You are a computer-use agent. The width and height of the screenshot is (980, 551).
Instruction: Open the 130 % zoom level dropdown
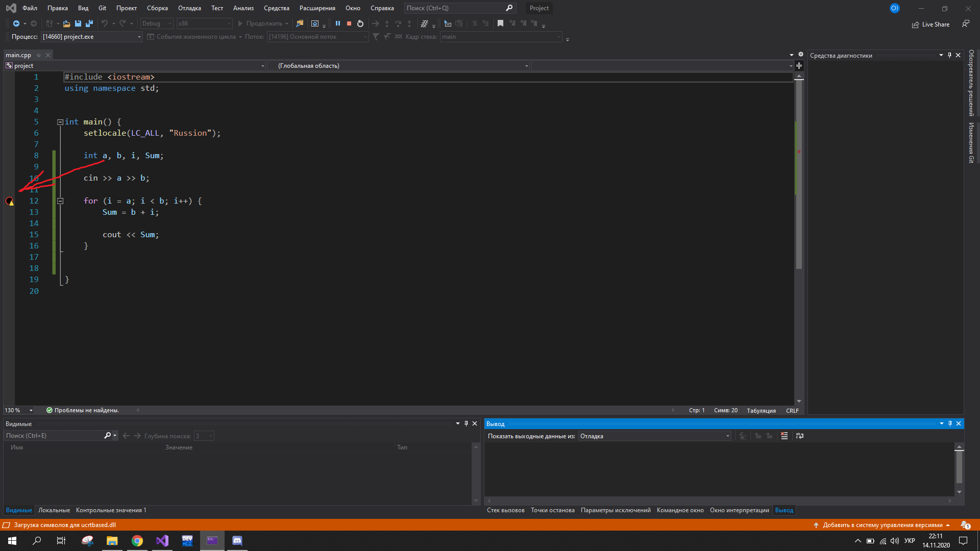[19, 410]
